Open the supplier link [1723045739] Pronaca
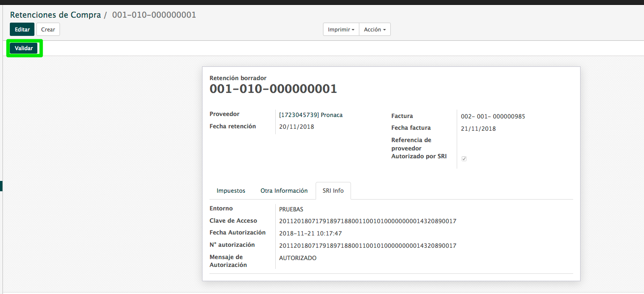 pyautogui.click(x=311, y=115)
